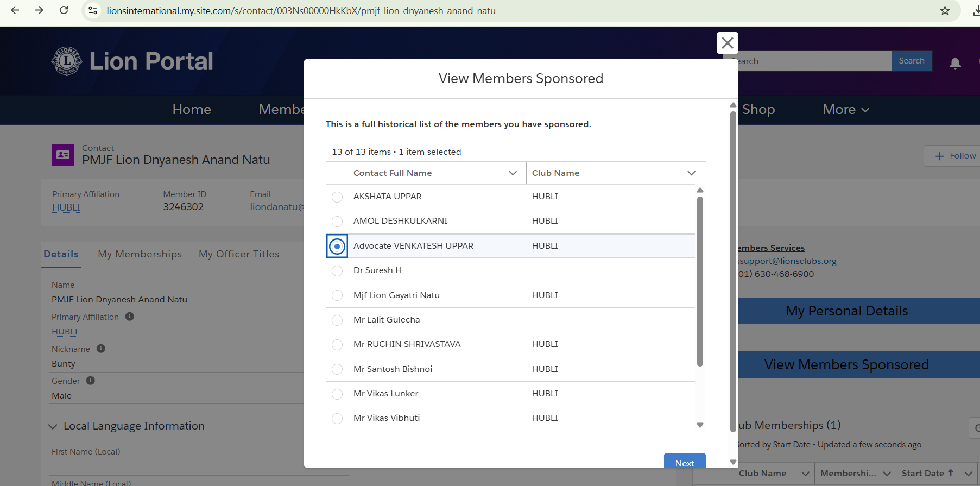
Task: Click the notification bell icon
Action: click(x=955, y=63)
